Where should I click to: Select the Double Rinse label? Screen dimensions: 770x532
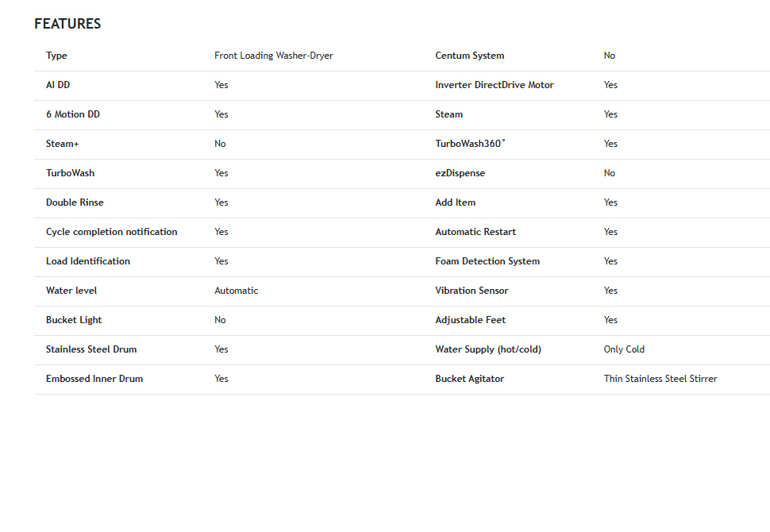(75, 202)
